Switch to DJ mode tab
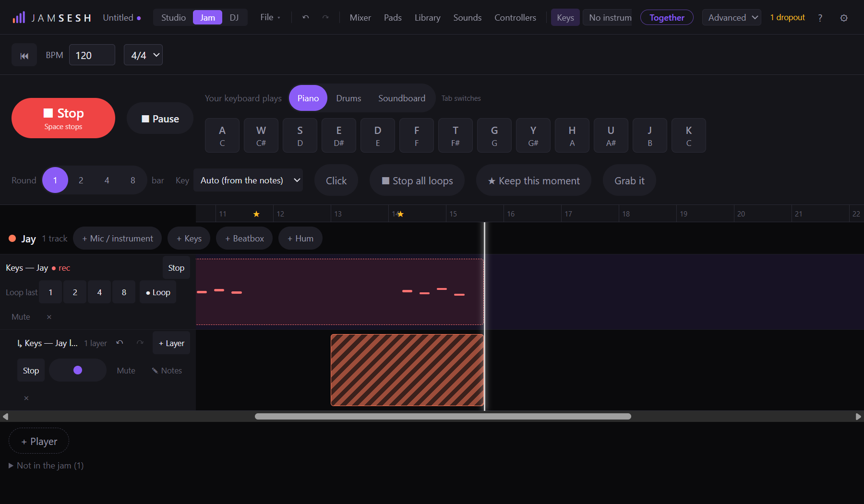Image resolution: width=864 pixels, height=504 pixels. (x=234, y=18)
